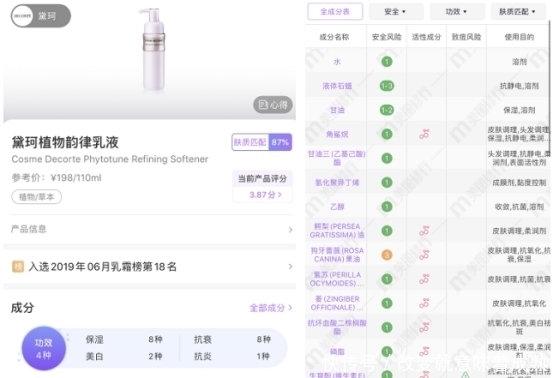Select the 全成分表 tab
This screenshot has height=378, width=554.
pyautogui.click(x=335, y=12)
